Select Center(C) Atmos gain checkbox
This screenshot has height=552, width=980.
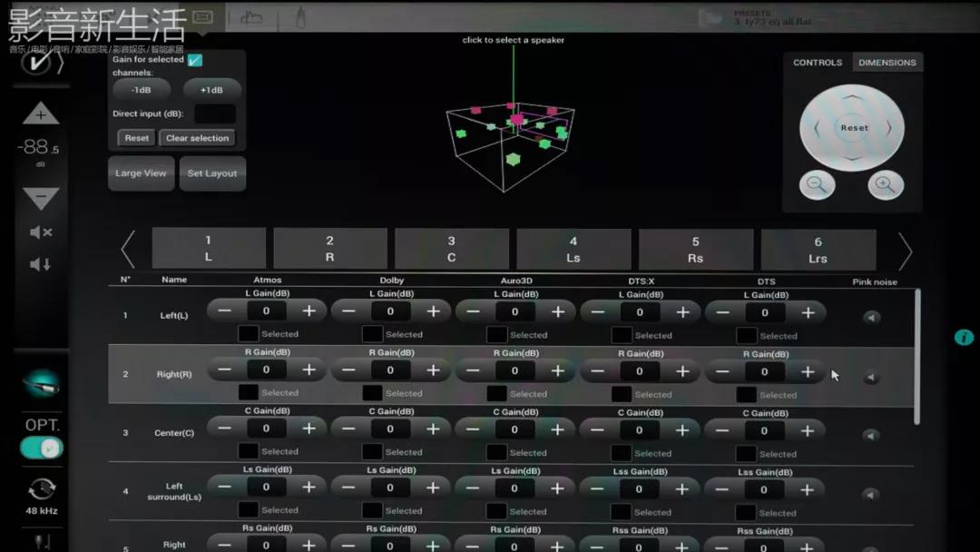(x=248, y=451)
